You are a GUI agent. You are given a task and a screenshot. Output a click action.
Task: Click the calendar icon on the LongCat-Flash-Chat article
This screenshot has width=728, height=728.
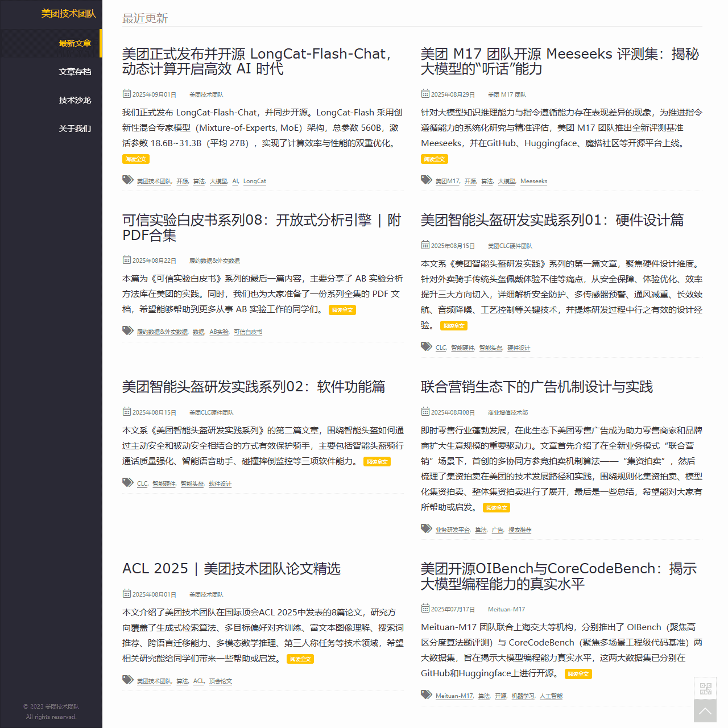tap(126, 94)
